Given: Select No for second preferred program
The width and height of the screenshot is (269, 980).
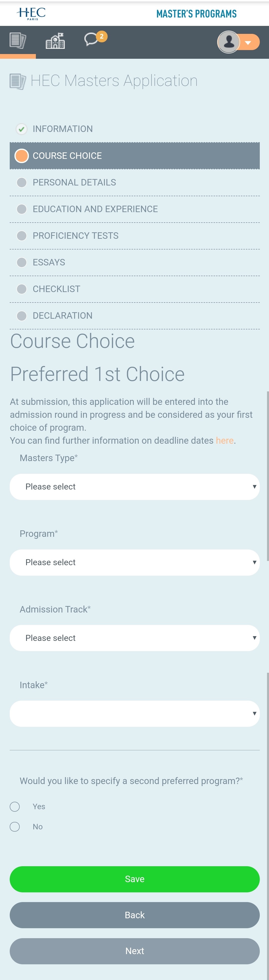Looking at the screenshot, I should (x=15, y=826).
